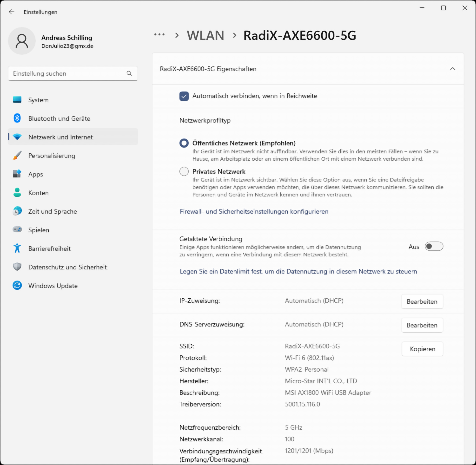This screenshot has height=465, width=476.
Task: Click the Apps icon in sidebar
Action: click(17, 174)
